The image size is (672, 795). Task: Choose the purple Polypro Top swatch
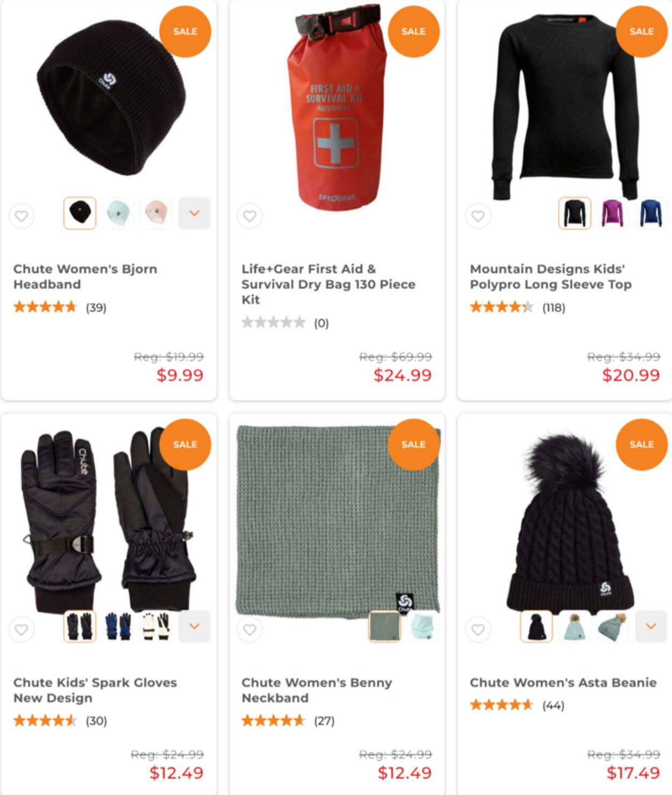pyautogui.click(x=612, y=213)
